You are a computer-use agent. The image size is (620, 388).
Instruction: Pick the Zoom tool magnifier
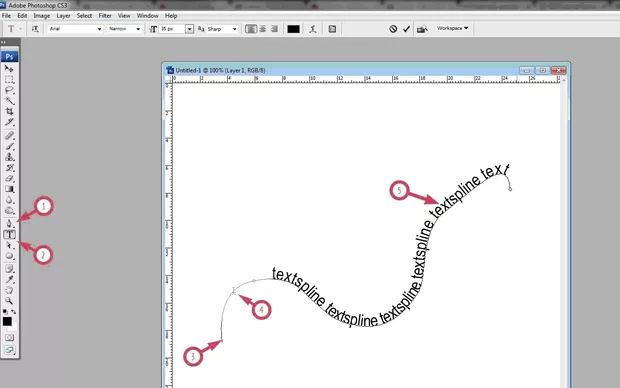click(x=9, y=301)
